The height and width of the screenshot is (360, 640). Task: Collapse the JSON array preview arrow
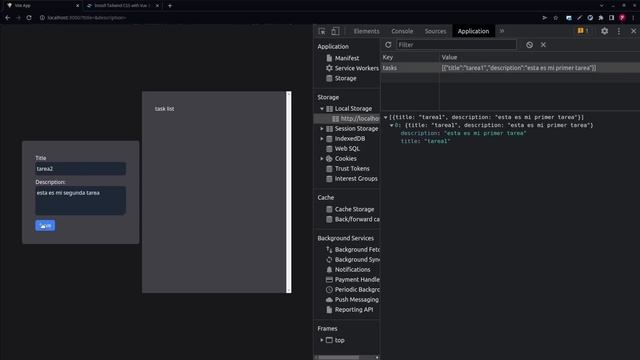pyautogui.click(x=385, y=117)
